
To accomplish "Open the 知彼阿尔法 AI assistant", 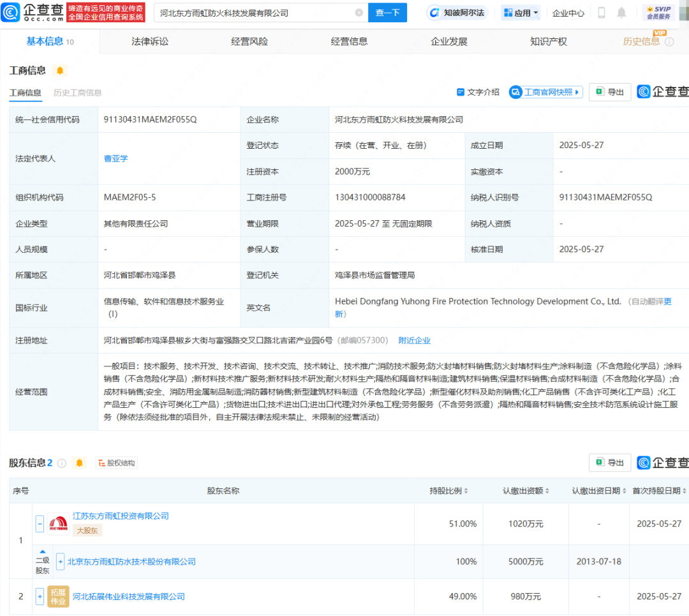I will click(x=457, y=13).
